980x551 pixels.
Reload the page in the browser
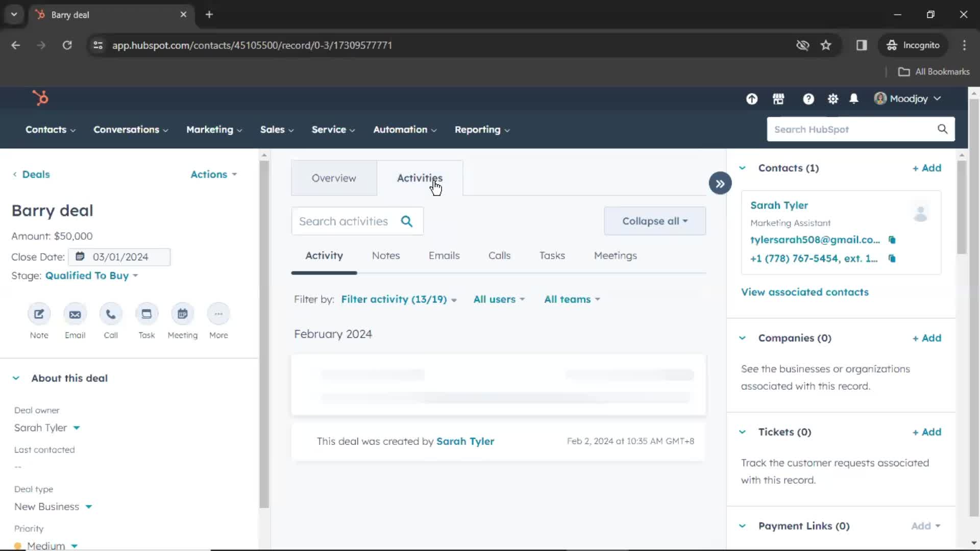point(67,45)
